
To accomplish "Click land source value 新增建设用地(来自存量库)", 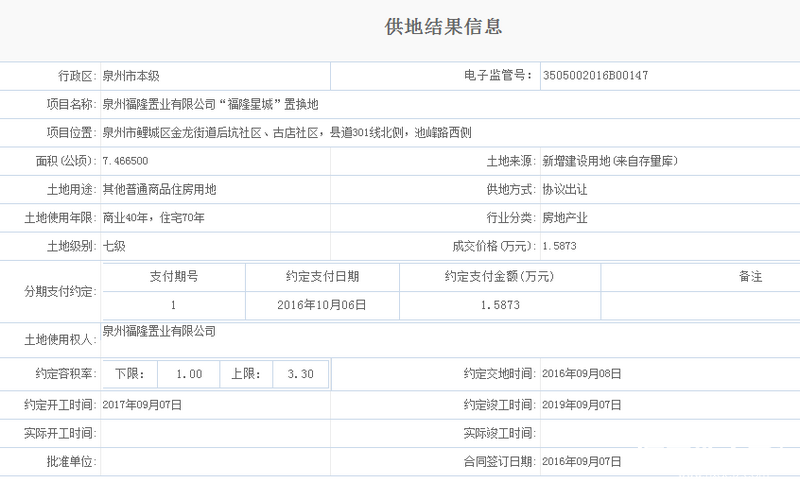I will [610, 161].
